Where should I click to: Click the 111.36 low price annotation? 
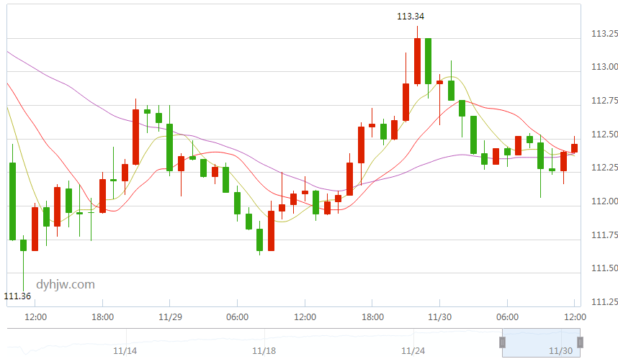[17, 296]
